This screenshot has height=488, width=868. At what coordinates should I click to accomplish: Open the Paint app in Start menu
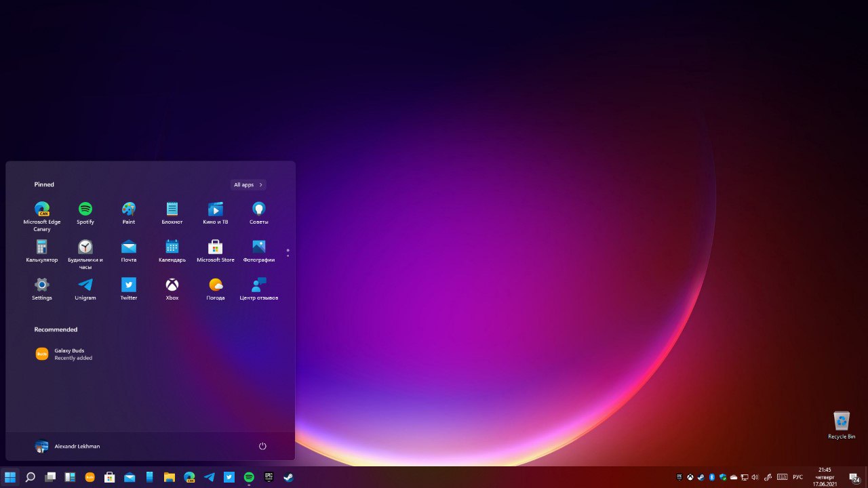point(129,213)
